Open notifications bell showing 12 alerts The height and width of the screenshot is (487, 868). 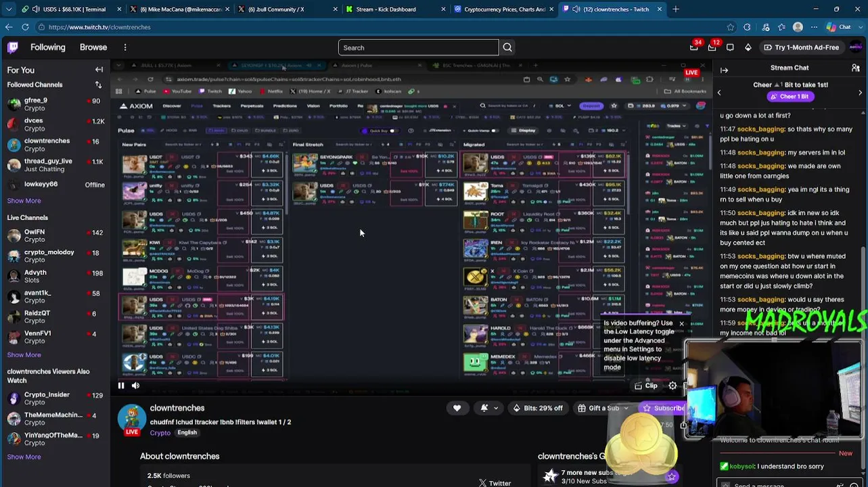coord(712,47)
